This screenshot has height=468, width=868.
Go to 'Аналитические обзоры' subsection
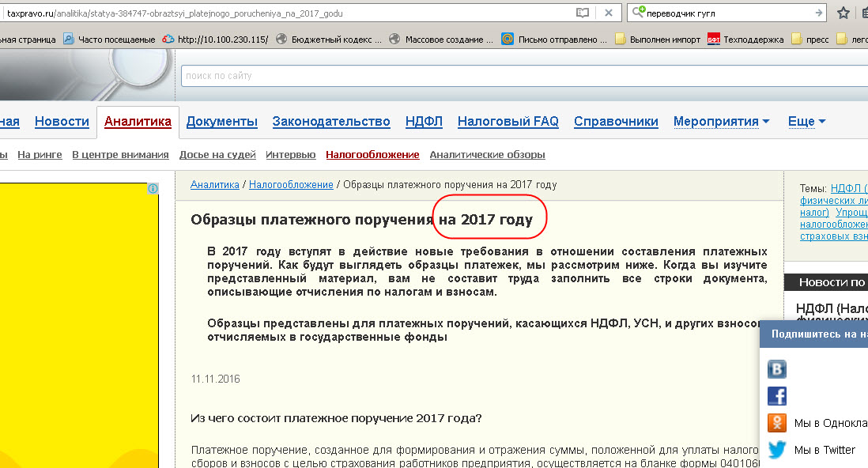point(488,154)
